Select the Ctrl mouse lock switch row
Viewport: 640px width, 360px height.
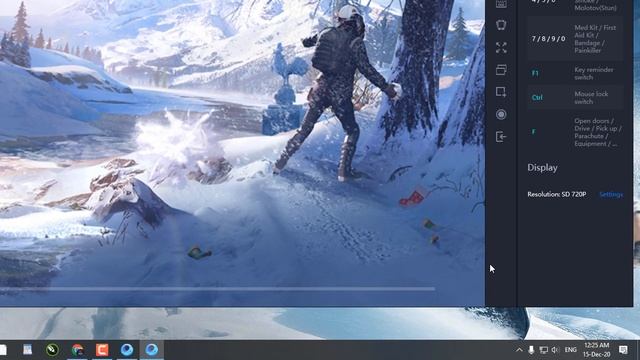pyautogui.click(x=575, y=97)
